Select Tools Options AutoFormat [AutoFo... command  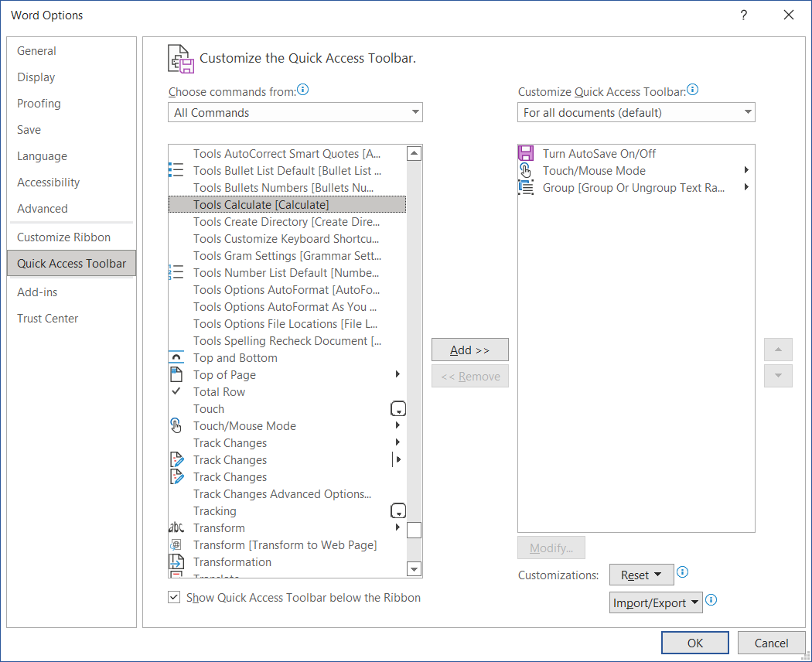[287, 289]
